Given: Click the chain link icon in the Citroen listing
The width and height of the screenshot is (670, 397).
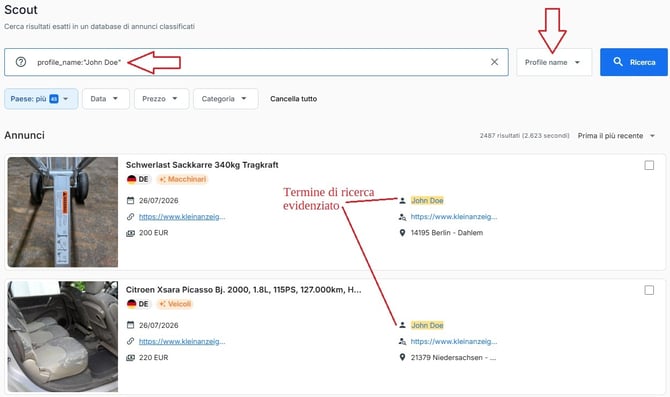Looking at the screenshot, I should 131,341.
